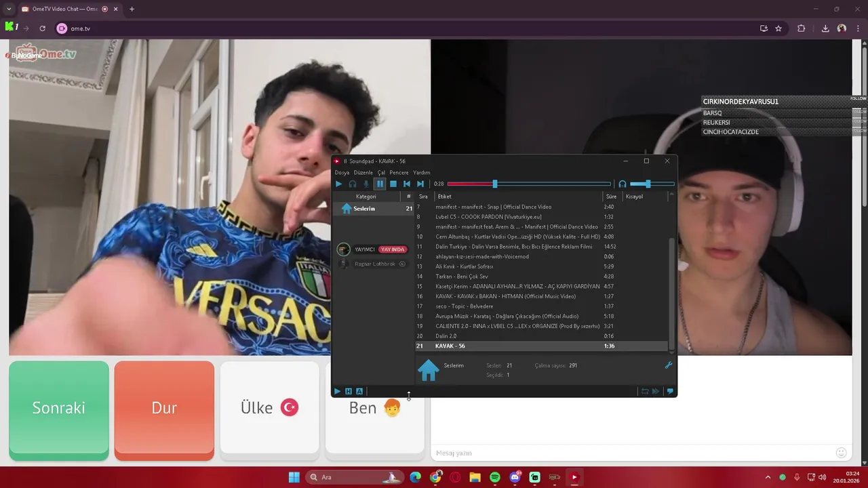The height and width of the screenshot is (488, 868).
Task: Click the YAYINDA live badge
Action: coord(392,249)
